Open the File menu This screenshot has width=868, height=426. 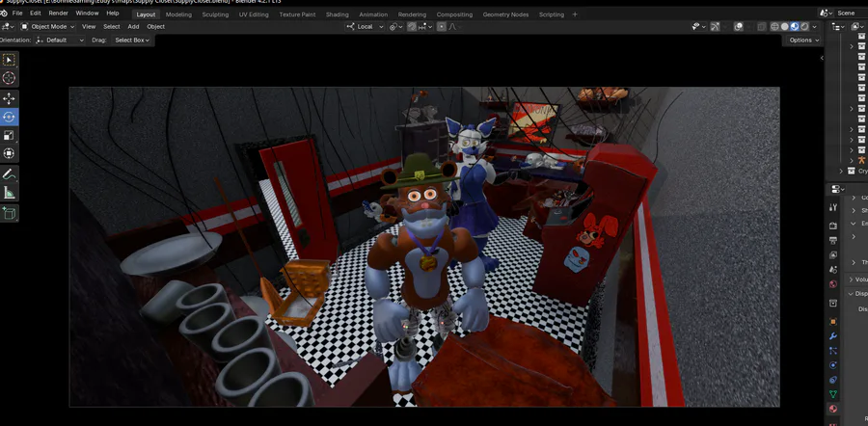click(x=17, y=13)
